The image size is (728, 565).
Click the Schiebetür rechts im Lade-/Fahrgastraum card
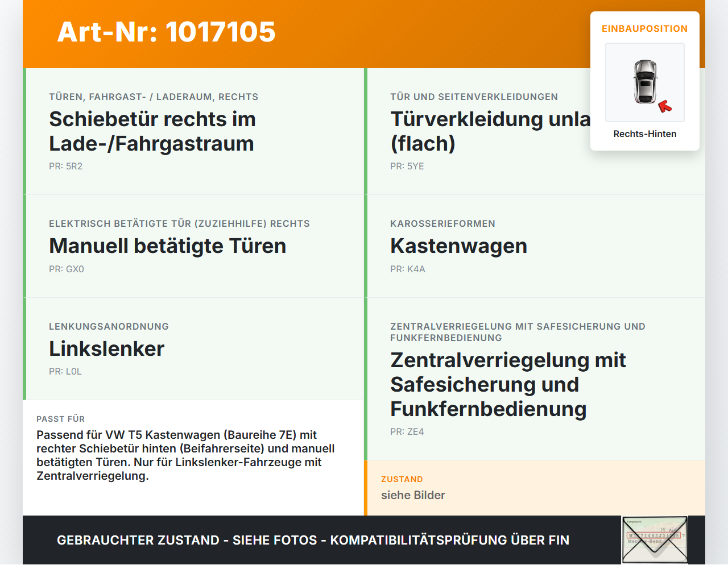[193, 131]
